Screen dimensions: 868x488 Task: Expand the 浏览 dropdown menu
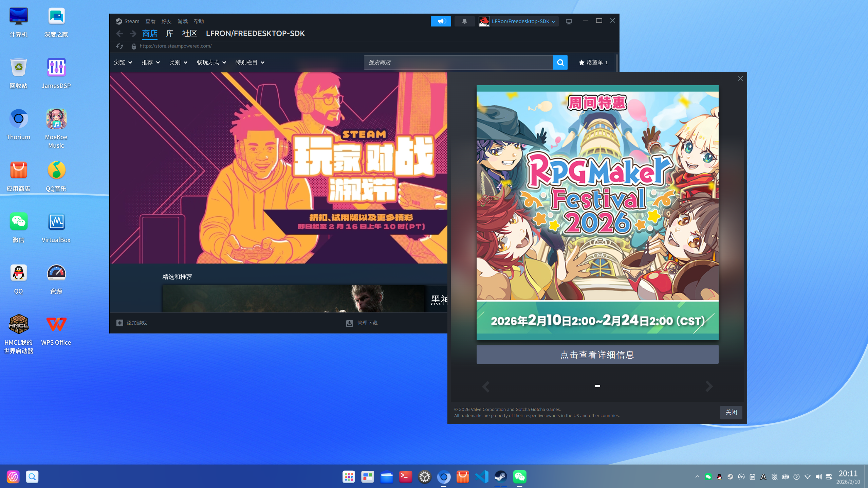pos(123,62)
